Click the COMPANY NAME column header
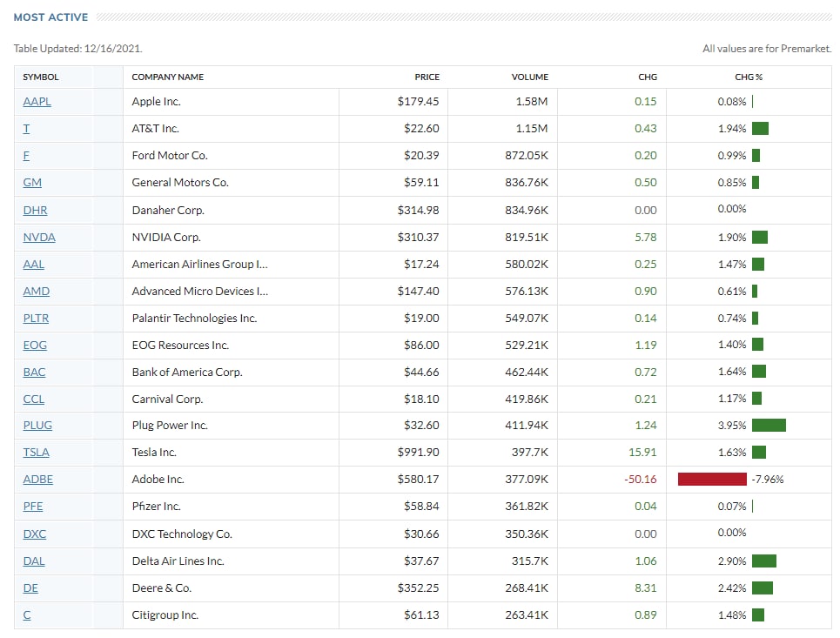Screen dimensions: 840x638 pos(168,77)
